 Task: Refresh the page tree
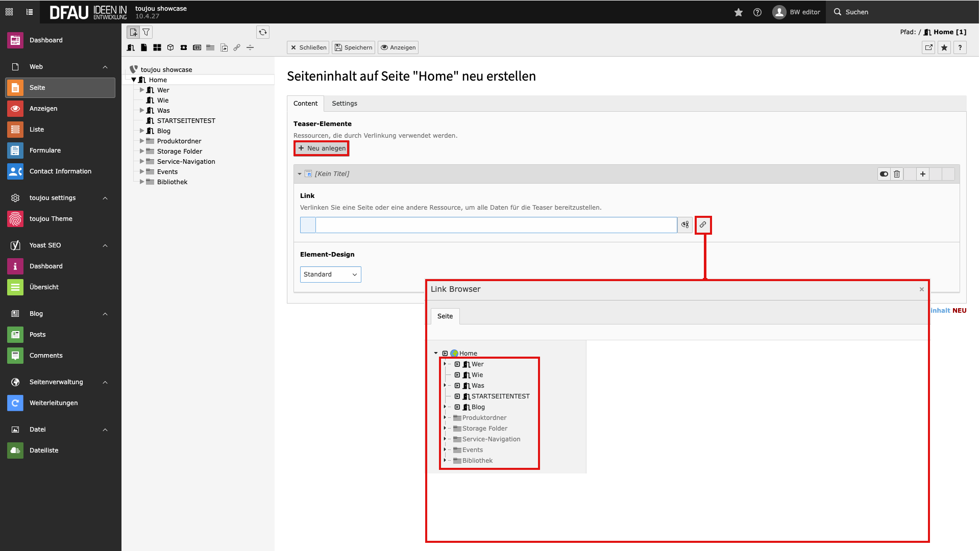click(263, 32)
